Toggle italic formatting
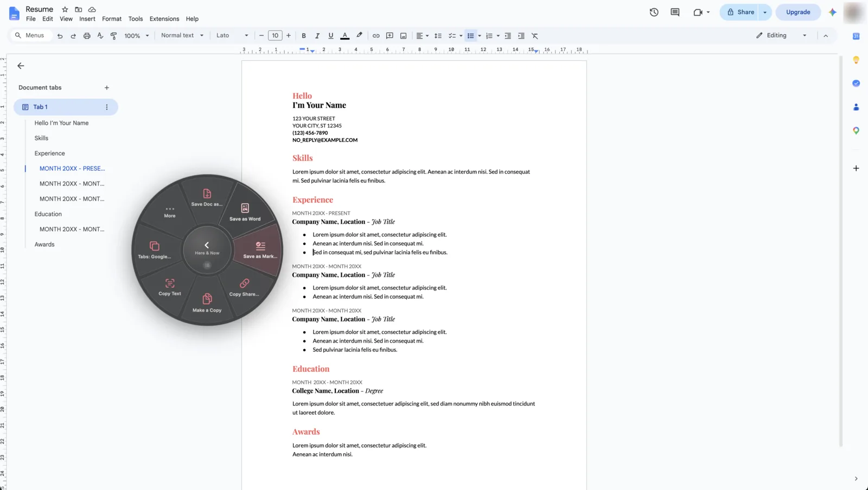 (317, 36)
